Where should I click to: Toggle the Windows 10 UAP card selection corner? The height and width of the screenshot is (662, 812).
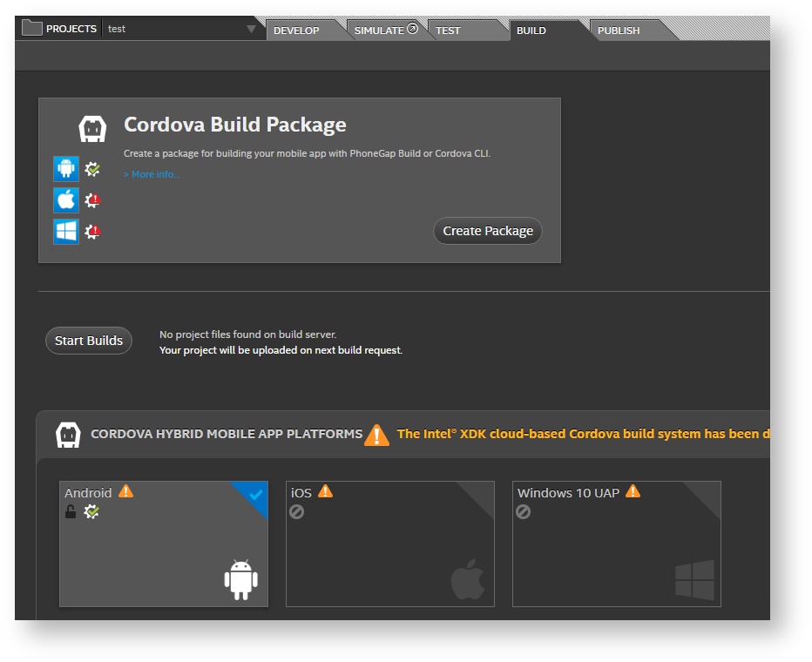pyautogui.click(x=707, y=496)
